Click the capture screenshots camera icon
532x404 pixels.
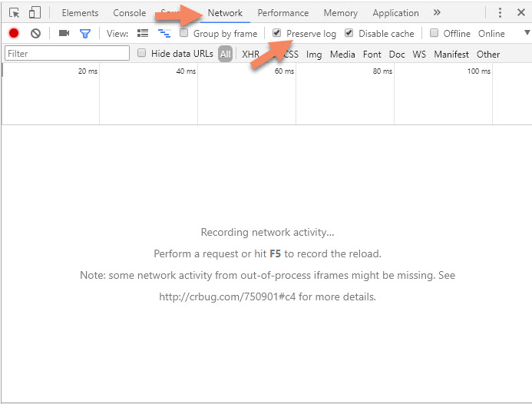click(x=64, y=34)
